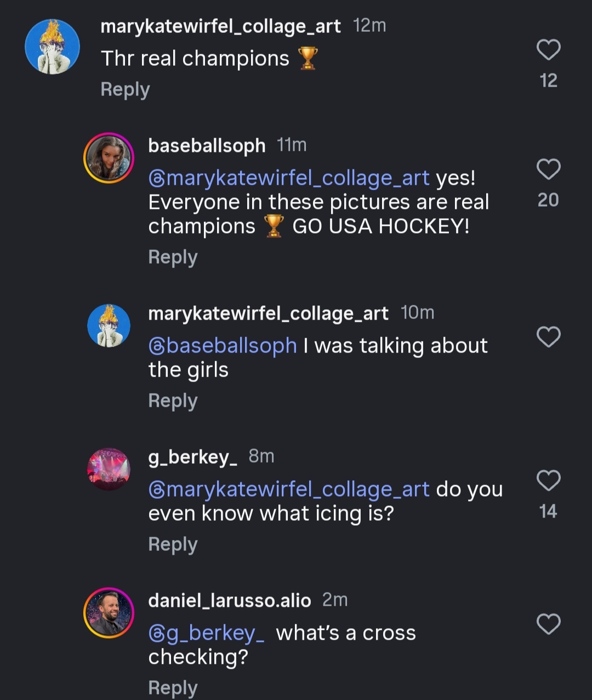
Task: Reply to the "Thr real champions" comment
Action: point(125,89)
